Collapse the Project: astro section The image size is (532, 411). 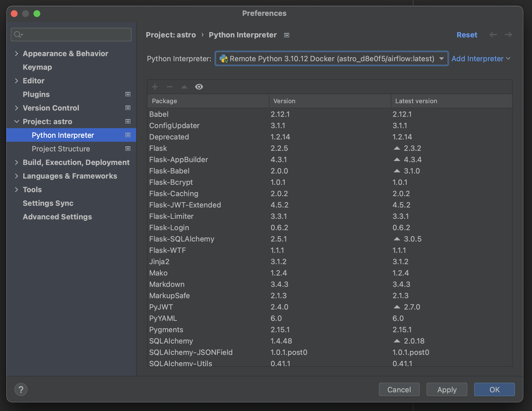coord(17,121)
